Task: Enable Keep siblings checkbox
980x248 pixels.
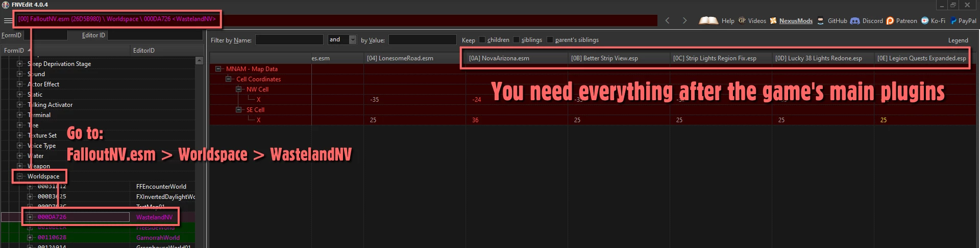Action: click(x=516, y=40)
